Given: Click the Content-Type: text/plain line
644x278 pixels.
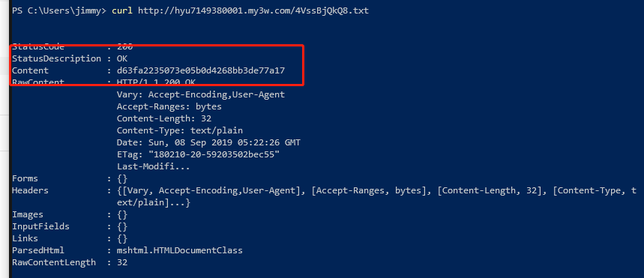Looking at the screenshot, I should 180,130.
